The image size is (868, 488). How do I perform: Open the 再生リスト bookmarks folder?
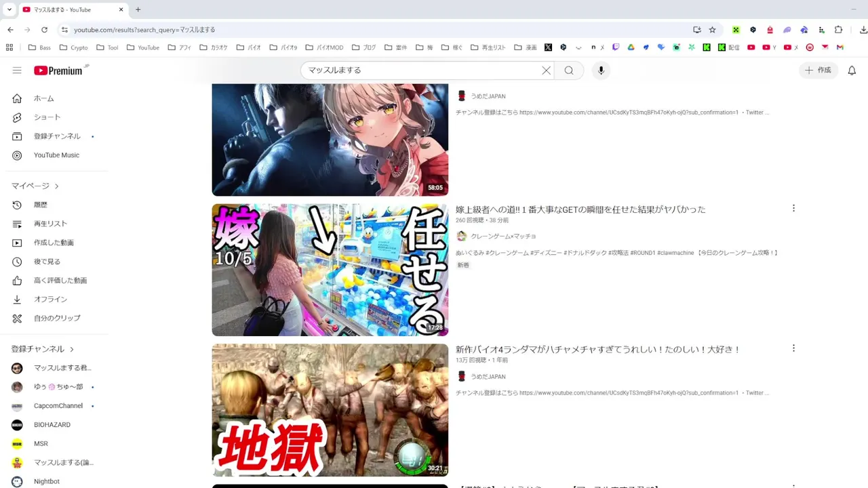487,47
